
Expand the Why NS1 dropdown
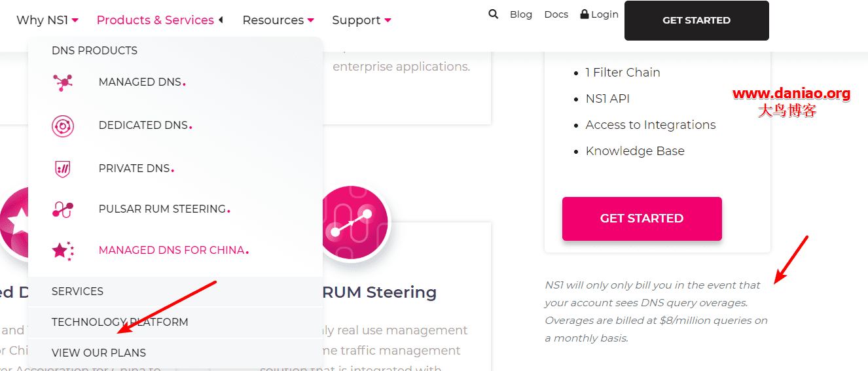(47, 20)
